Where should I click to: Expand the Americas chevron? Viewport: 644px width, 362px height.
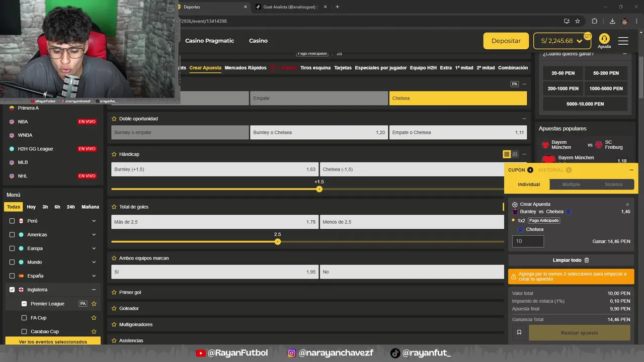[x=94, y=234]
